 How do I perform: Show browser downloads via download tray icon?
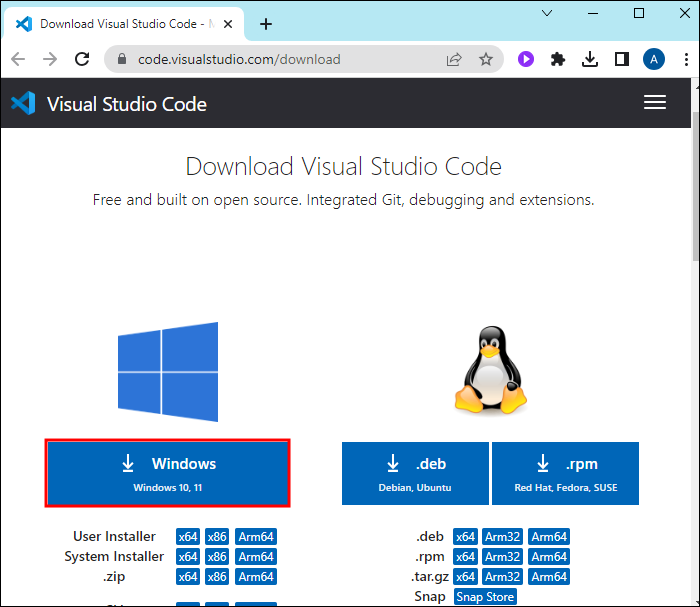(590, 59)
